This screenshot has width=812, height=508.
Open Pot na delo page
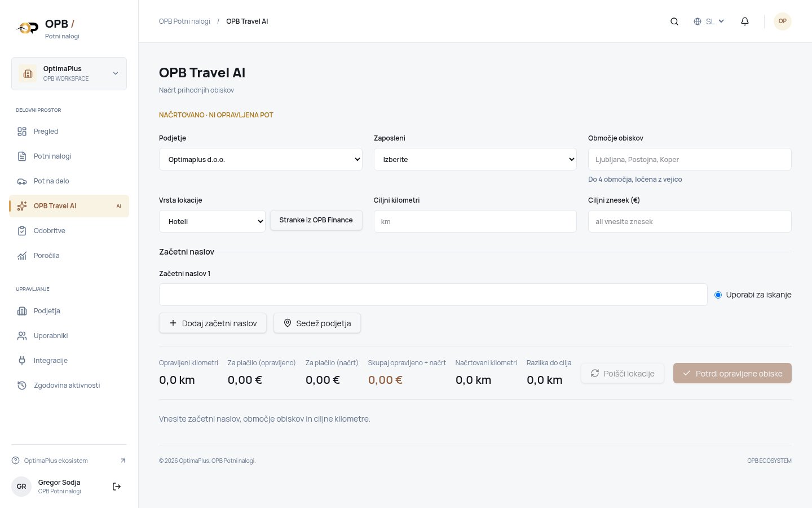69,181
